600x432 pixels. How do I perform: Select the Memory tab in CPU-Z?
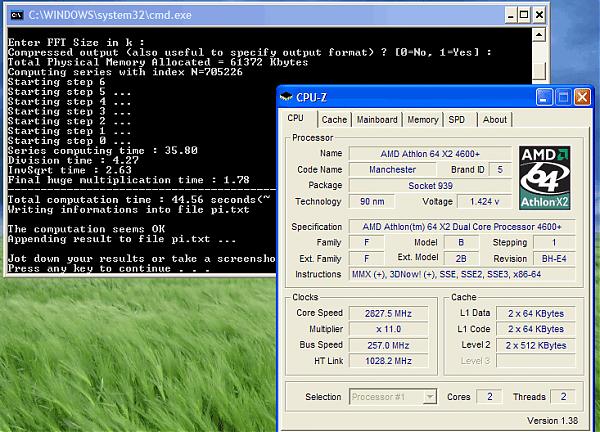pos(422,120)
